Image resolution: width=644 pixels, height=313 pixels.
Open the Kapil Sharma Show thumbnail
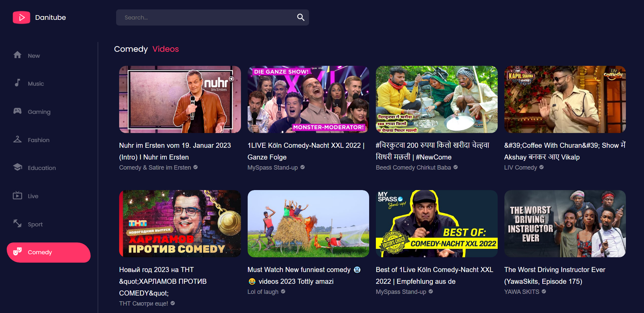pyautogui.click(x=565, y=99)
